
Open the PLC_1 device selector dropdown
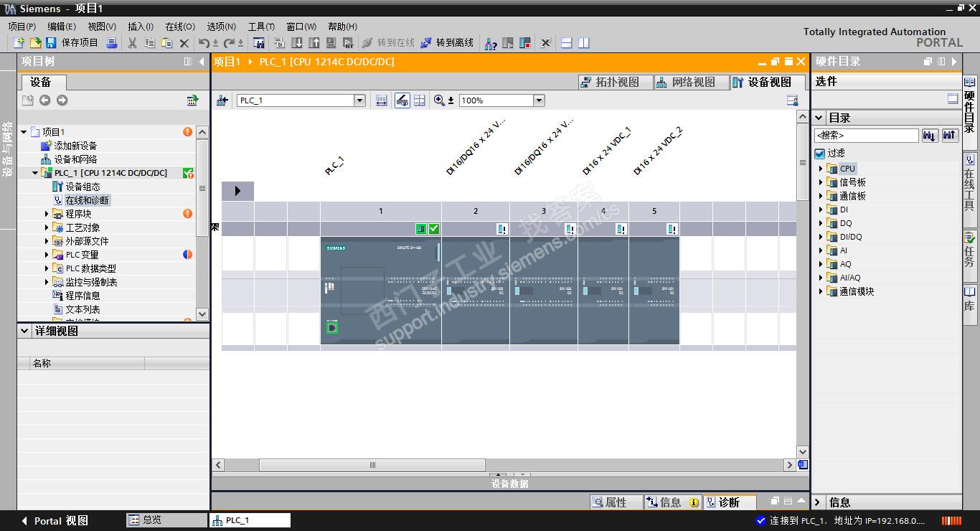[x=360, y=100]
